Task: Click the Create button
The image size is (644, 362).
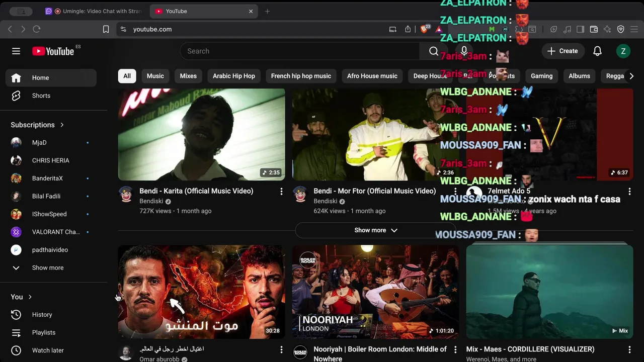Action: (562, 51)
